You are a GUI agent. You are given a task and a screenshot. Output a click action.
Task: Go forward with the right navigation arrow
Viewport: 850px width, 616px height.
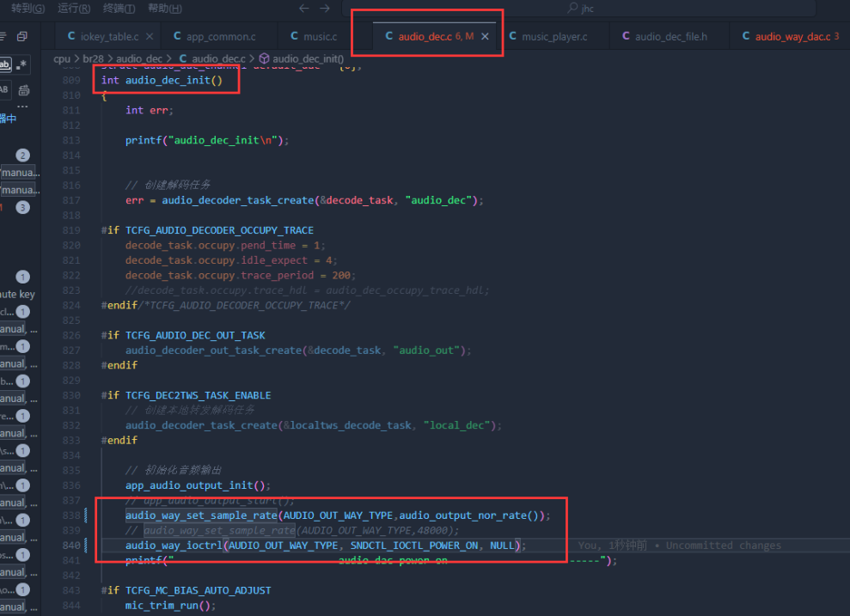click(325, 8)
